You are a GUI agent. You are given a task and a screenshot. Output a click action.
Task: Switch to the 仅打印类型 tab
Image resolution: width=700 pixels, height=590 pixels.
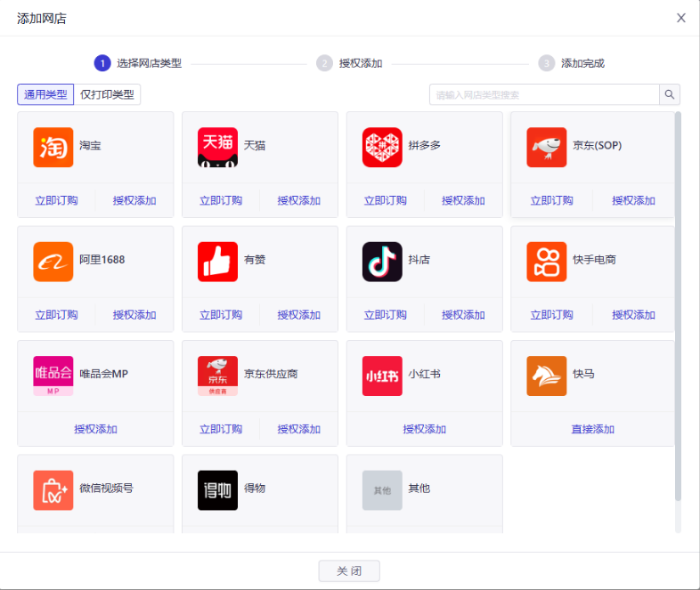pos(107,94)
